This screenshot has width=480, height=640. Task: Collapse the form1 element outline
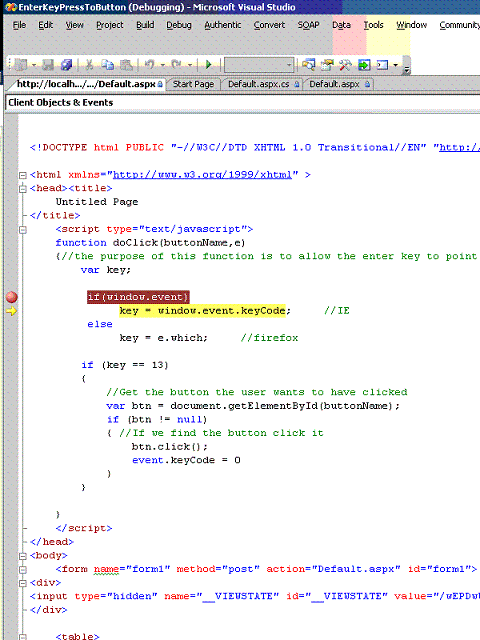23,569
